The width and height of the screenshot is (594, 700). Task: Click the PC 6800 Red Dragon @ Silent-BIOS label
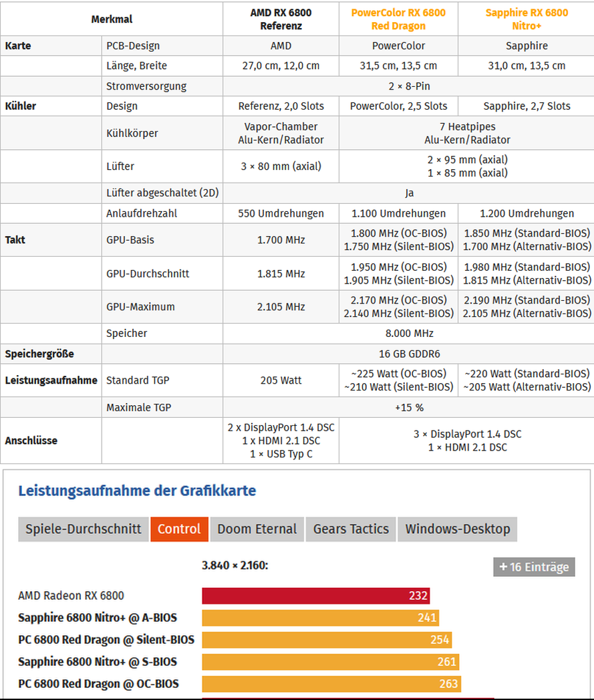click(106, 640)
